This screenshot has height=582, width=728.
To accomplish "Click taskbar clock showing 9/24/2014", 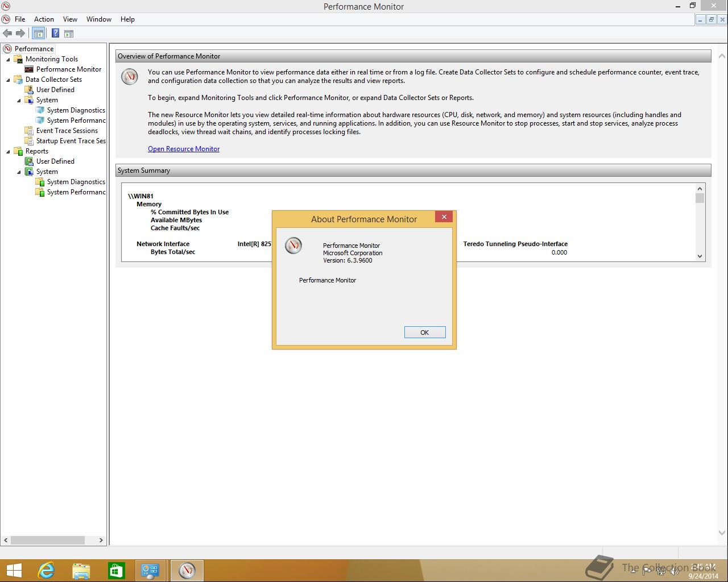I will point(704,571).
